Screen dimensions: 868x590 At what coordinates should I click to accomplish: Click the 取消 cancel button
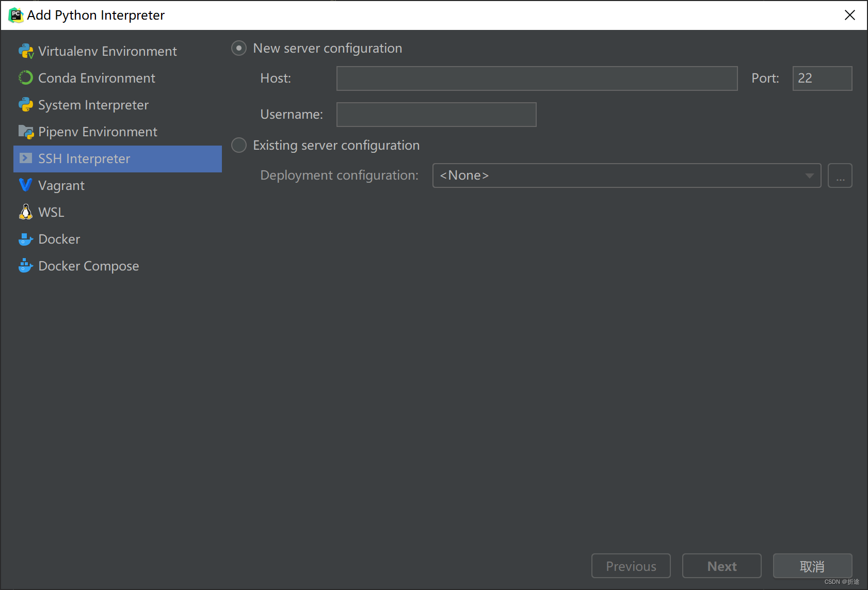tap(812, 566)
